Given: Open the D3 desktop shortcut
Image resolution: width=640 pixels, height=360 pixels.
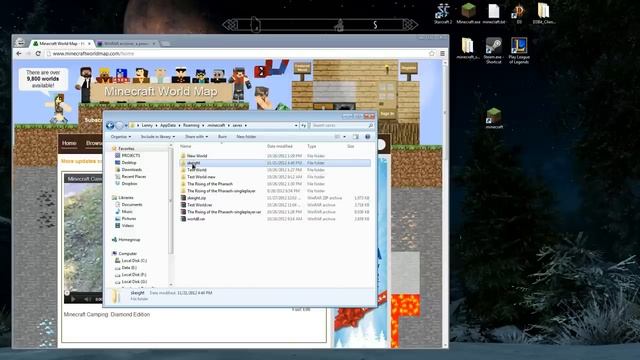Looking at the screenshot, I should (x=519, y=13).
